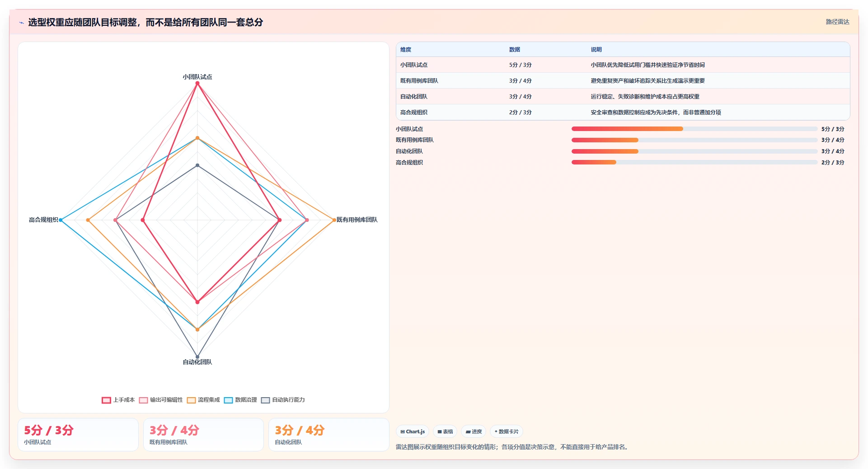Click the Chart.js tag
The width and height of the screenshot is (868, 469).
coord(413,431)
